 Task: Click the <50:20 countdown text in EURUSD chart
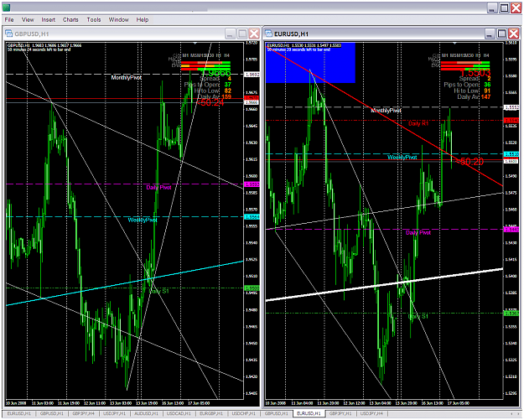[470, 162]
